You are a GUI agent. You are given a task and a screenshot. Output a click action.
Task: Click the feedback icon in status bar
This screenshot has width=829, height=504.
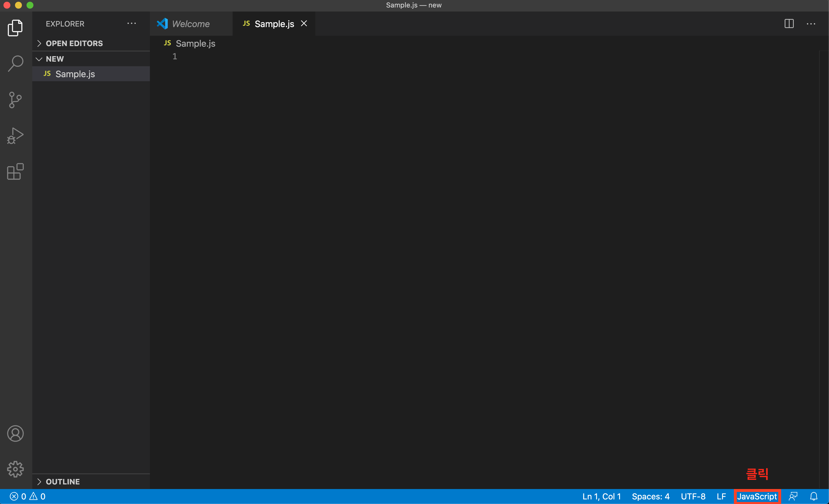click(793, 496)
